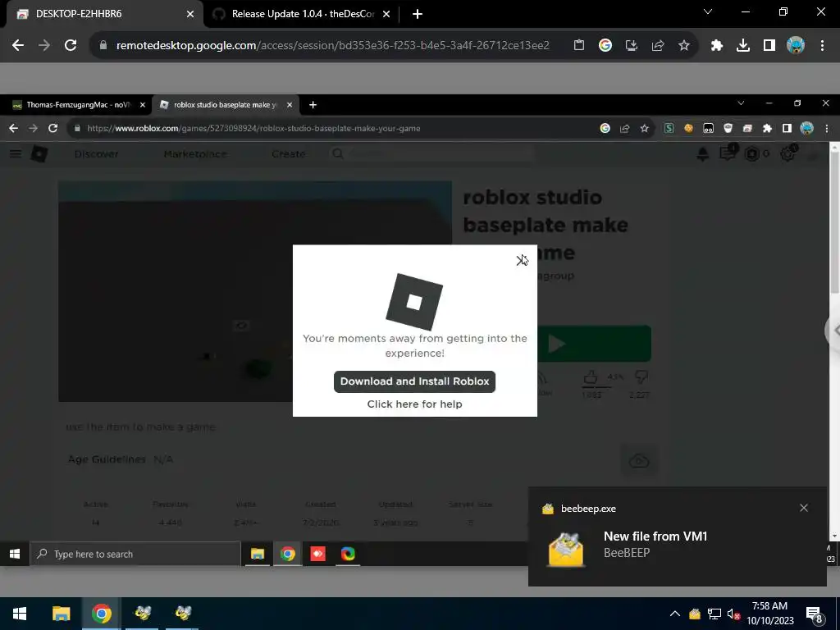Expand outer Chrome tab search chevron
840x630 pixels.
708,11
